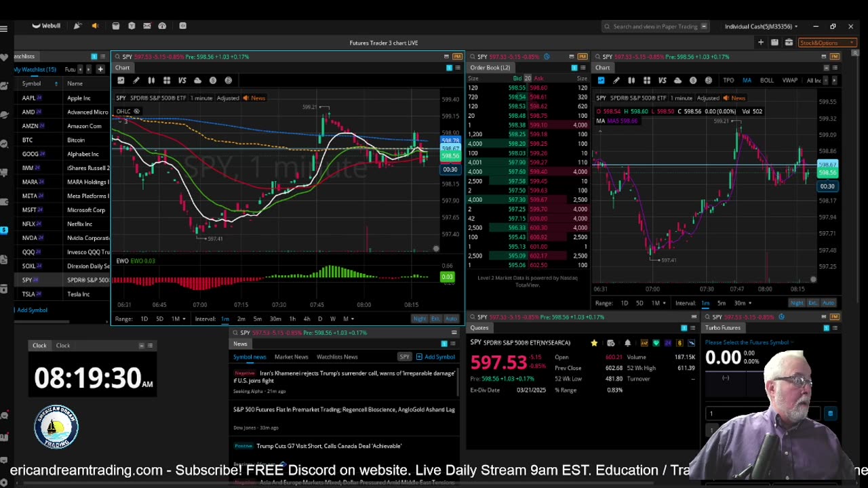Open the party popper promotions icon
Image resolution: width=868 pixels, height=488 pixels.
[78, 26]
